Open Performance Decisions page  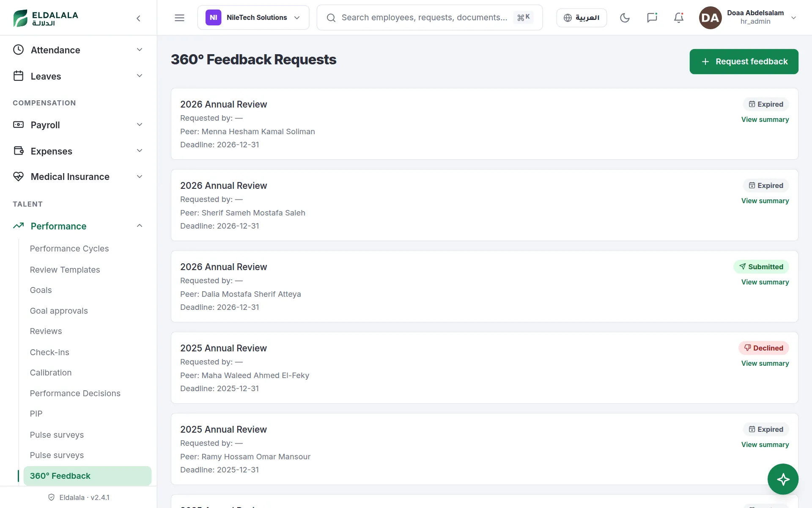[75, 393]
